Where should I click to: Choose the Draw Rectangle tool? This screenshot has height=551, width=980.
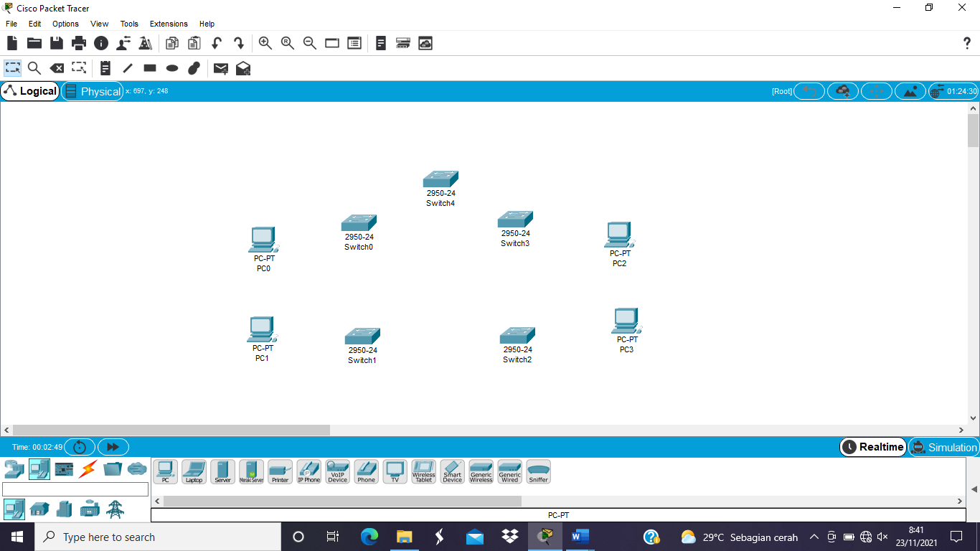(x=150, y=68)
